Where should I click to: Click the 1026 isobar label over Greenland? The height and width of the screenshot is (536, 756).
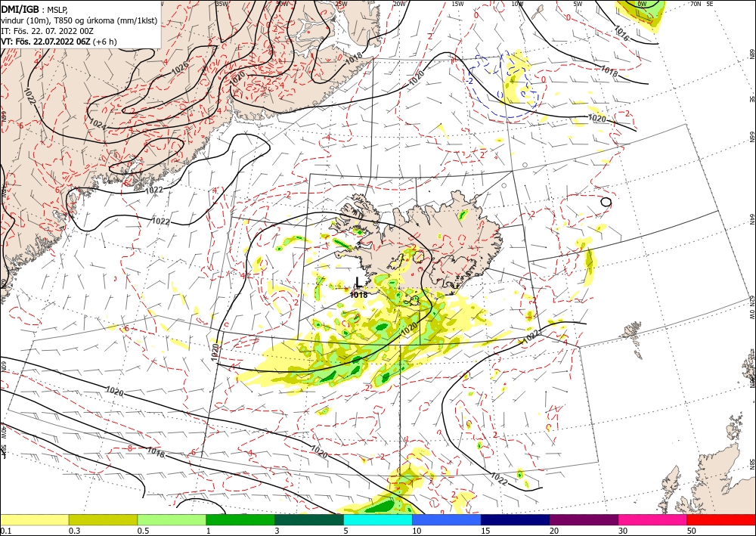tap(180, 67)
